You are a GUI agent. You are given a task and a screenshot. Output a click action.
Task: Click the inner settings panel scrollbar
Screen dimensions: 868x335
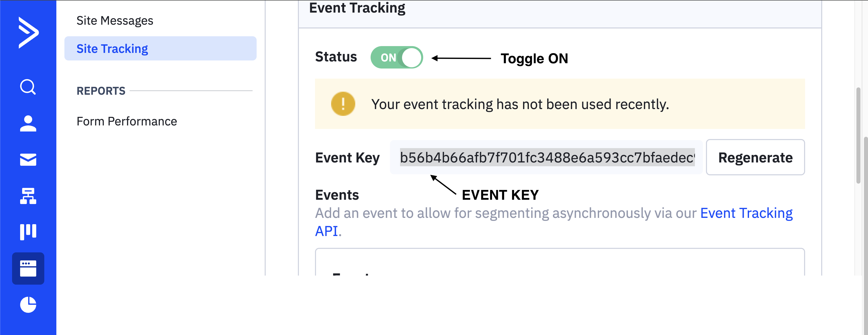[x=858, y=135]
